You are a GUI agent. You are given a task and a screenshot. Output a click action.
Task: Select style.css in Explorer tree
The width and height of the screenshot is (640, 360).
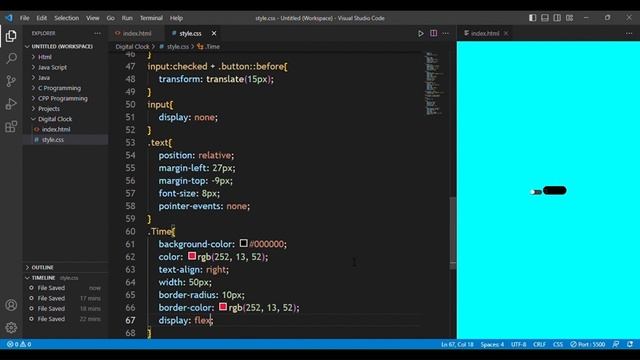[x=53, y=140]
